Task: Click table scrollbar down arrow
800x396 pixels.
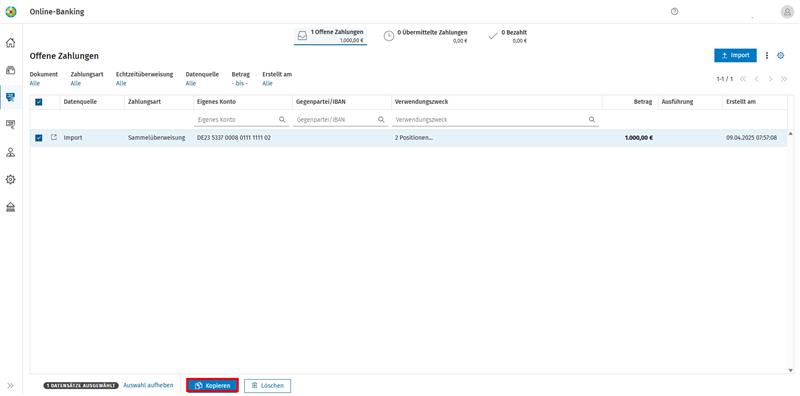Action: tap(791, 370)
